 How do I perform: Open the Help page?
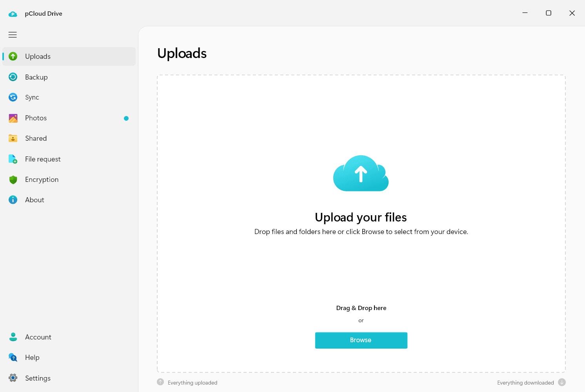point(69,358)
